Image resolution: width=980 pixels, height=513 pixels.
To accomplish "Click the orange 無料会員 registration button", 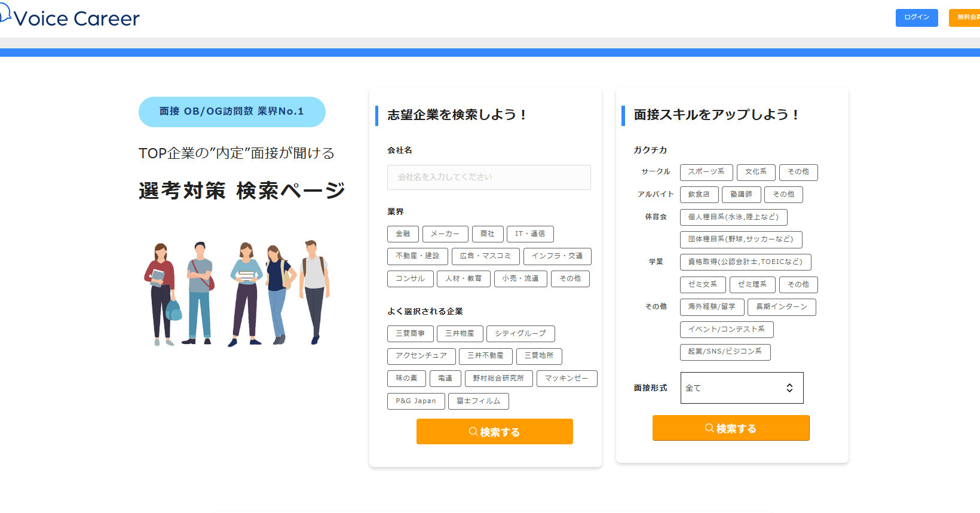I will [x=965, y=18].
